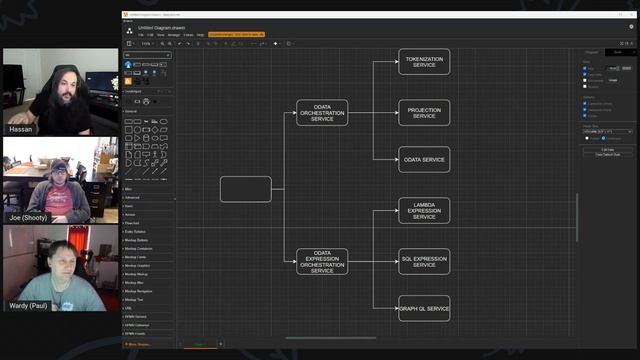Click the Clear Default Style button

point(608,155)
